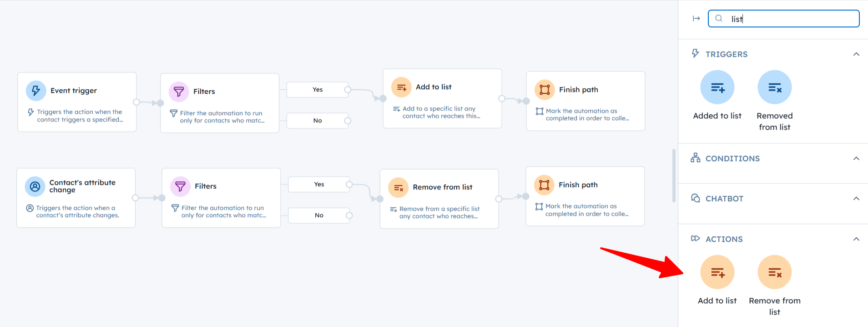Collapse the Chatbot section chevron

pos(856,199)
